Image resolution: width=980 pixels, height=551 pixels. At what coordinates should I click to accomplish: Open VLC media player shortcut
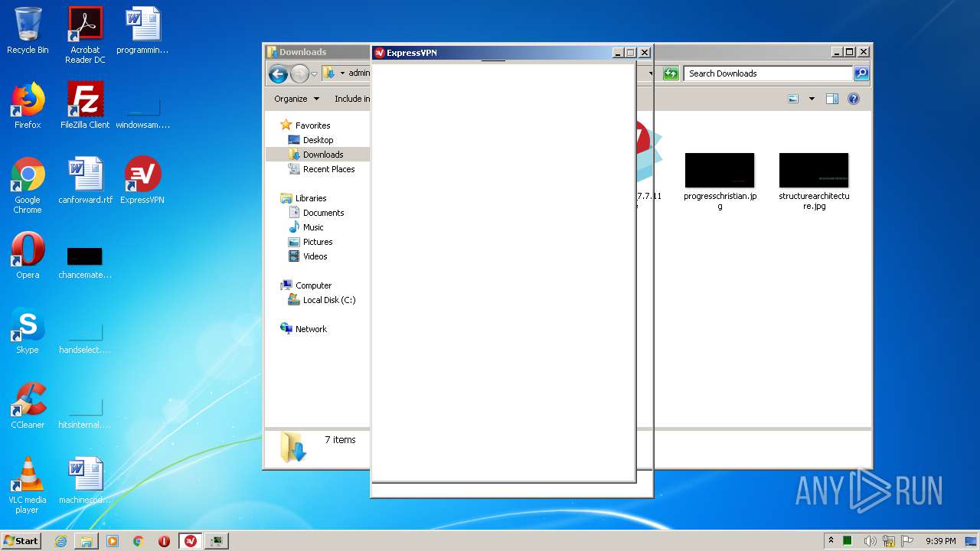pos(28,485)
